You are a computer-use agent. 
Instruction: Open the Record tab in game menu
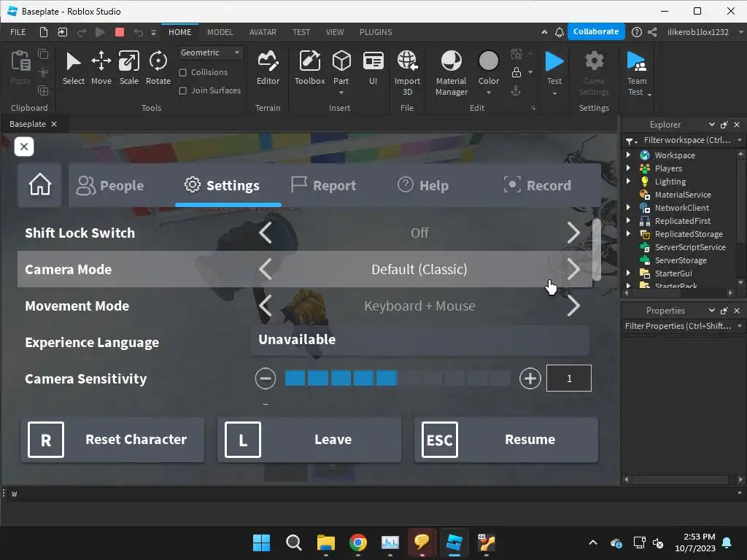[538, 185]
